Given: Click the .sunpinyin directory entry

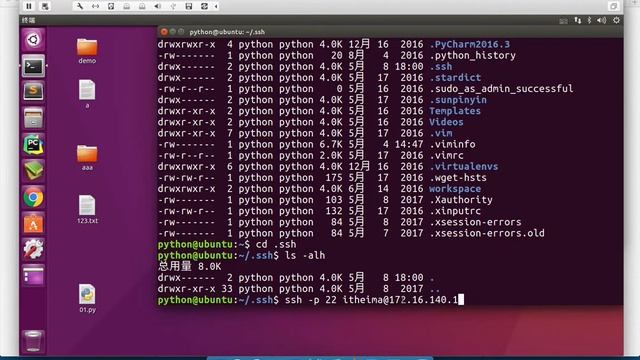Looking at the screenshot, I should [458, 100].
